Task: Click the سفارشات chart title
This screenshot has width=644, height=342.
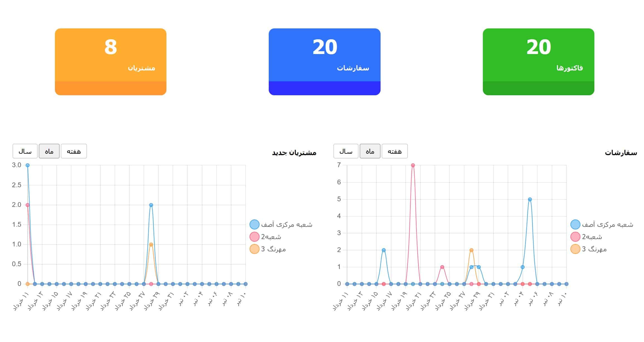Action: 621,153
